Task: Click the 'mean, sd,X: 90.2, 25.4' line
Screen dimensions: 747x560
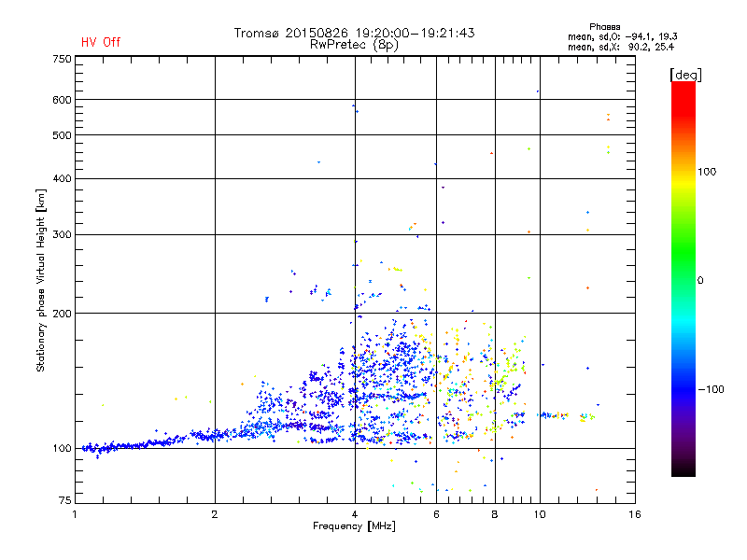Action: tap(620, 47)
